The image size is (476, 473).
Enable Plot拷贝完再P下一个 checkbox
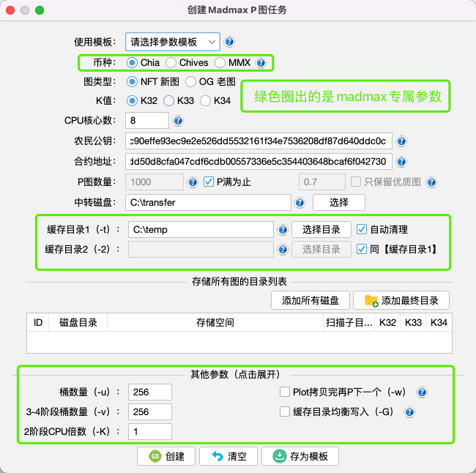pos(286,392)
